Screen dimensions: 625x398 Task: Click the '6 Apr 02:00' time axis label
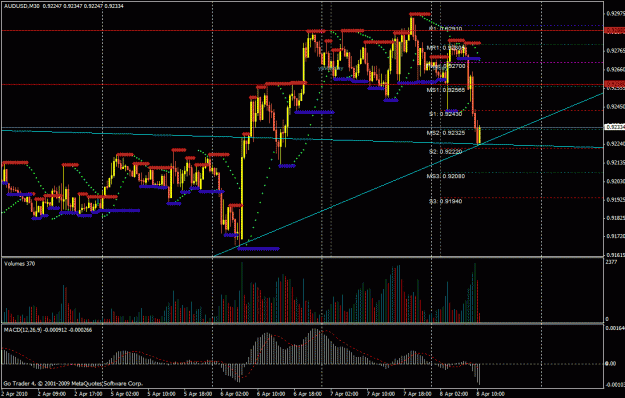point(235,394)
